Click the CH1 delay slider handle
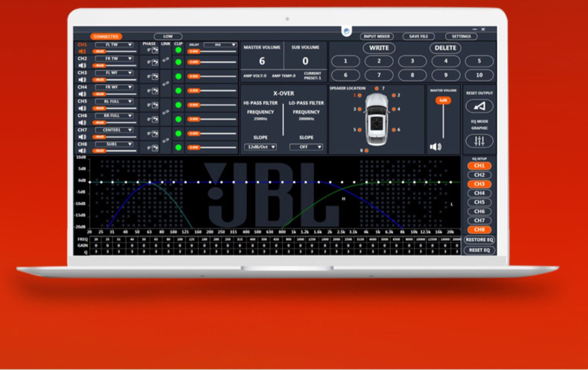The height and width of the screenshot is (370, 588). coord(194,51)
